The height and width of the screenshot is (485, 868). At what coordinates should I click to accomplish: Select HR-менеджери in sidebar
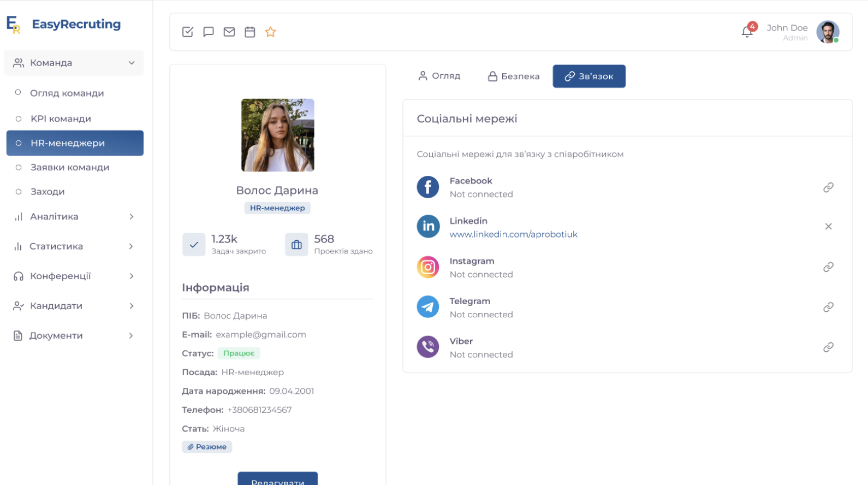75,143
